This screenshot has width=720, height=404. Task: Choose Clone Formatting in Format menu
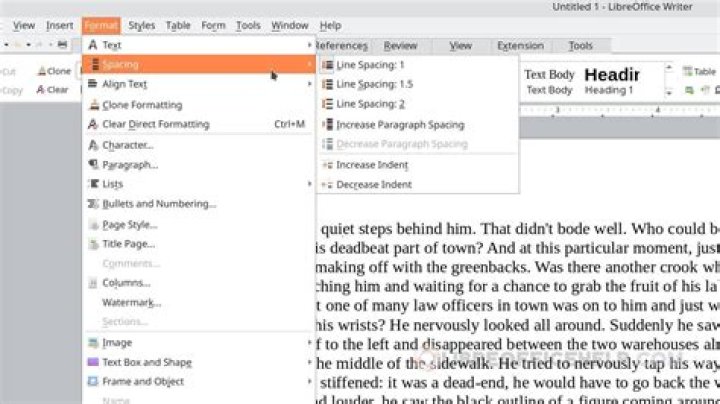tap(199, 105)
